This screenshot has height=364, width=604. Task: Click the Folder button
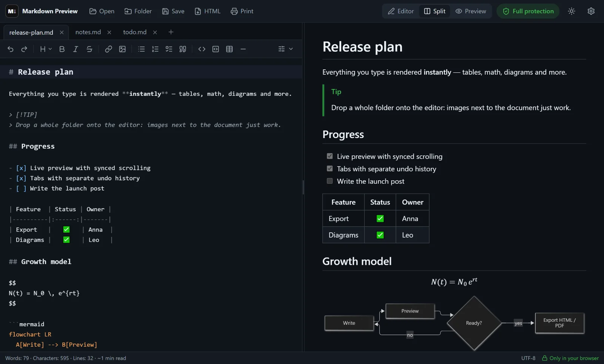coord(138,11)
